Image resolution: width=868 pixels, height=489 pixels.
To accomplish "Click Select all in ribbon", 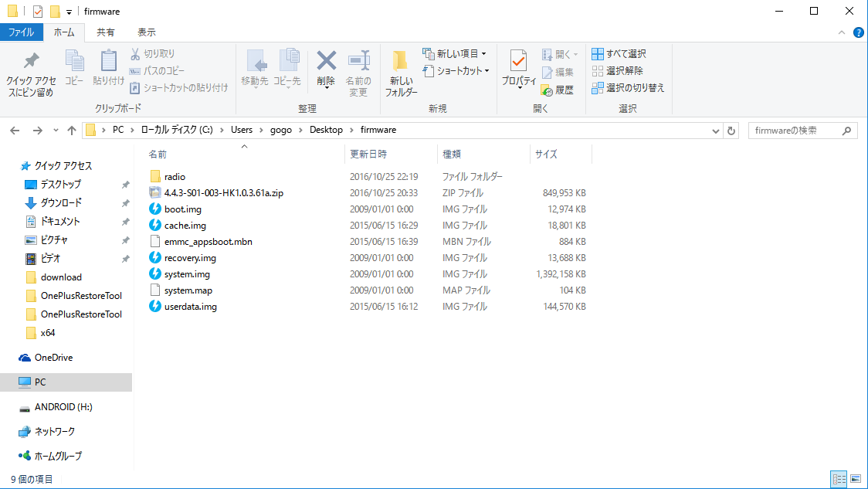I will [619, 54].
